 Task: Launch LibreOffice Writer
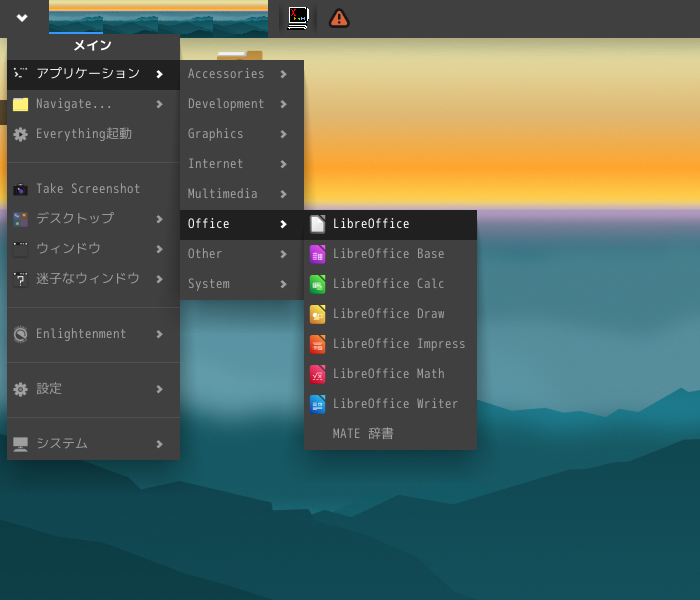click(391, 404)
